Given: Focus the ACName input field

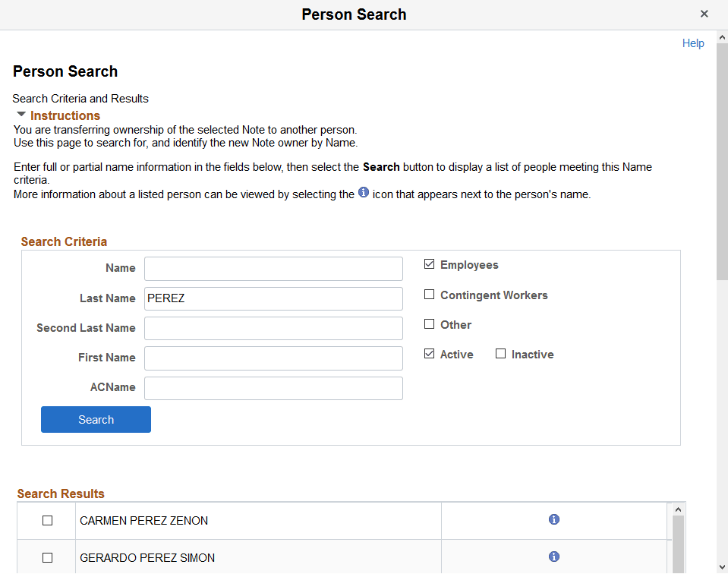Looking at the screenshot, I should click(273, 388).
